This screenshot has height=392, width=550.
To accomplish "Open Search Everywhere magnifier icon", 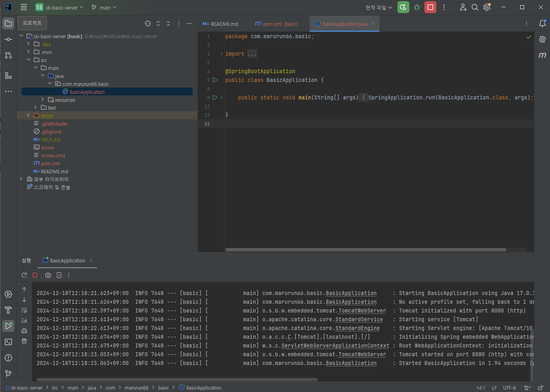I will (475, 7).
